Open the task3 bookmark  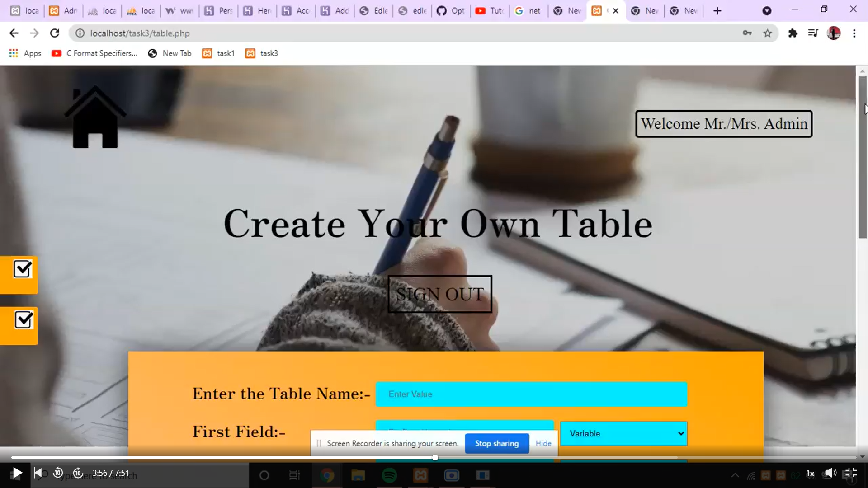tap(262, 53)
